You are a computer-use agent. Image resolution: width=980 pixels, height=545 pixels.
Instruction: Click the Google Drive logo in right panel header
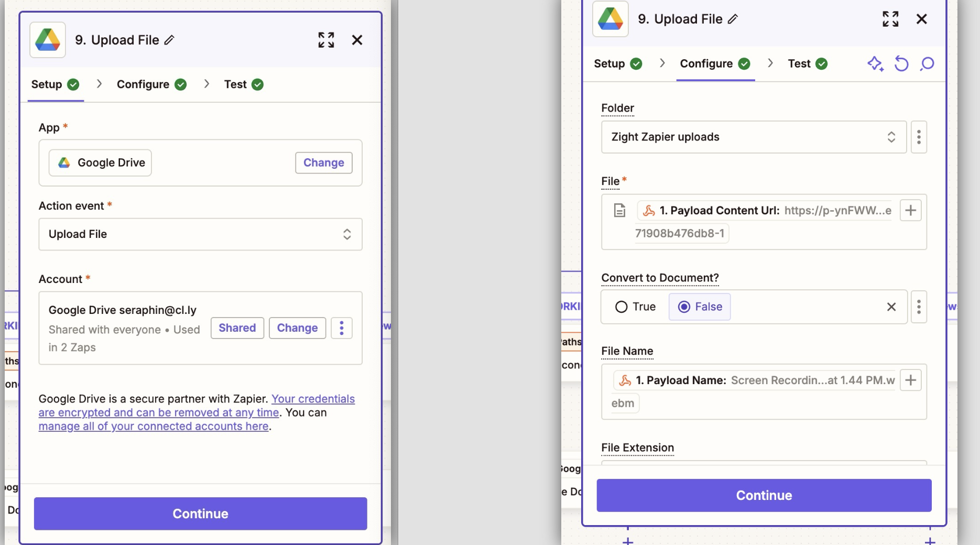(x=611, y=19)
